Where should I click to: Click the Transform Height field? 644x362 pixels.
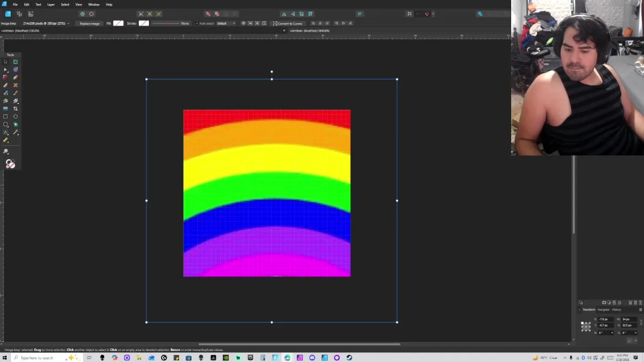629,325
